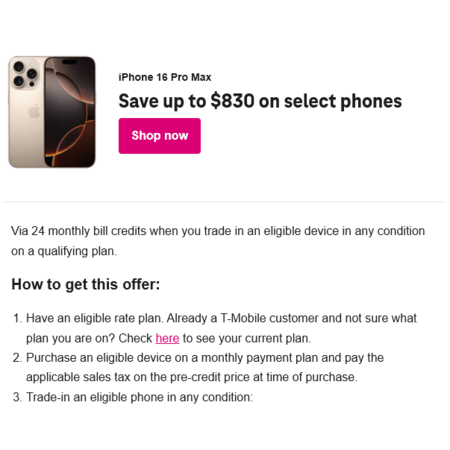Click the $830 amount in the headline

(x=232, y=101)
